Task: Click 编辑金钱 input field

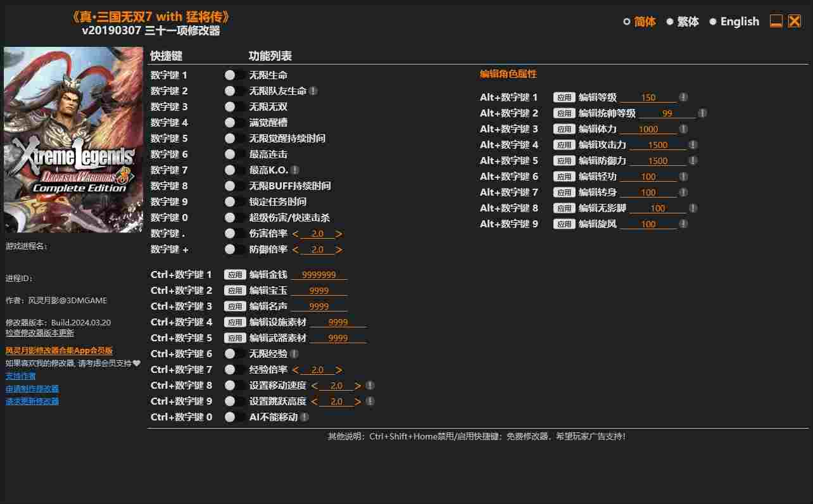Action: 319,275
